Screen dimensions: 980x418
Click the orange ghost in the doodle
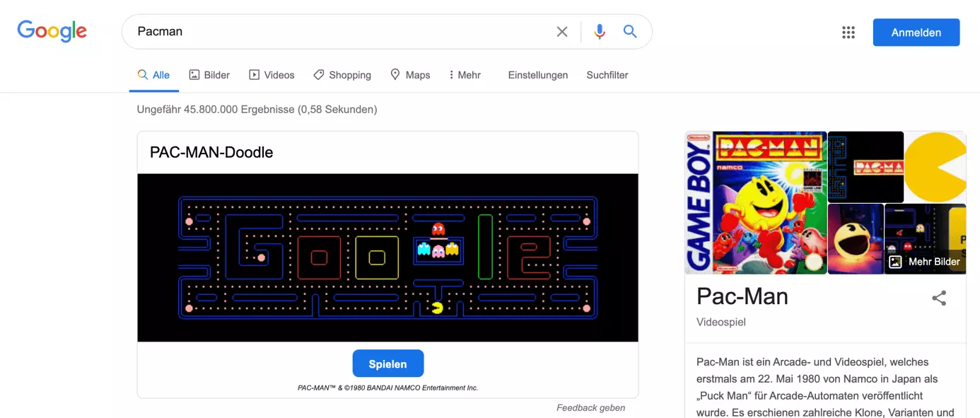coord(452,249)
